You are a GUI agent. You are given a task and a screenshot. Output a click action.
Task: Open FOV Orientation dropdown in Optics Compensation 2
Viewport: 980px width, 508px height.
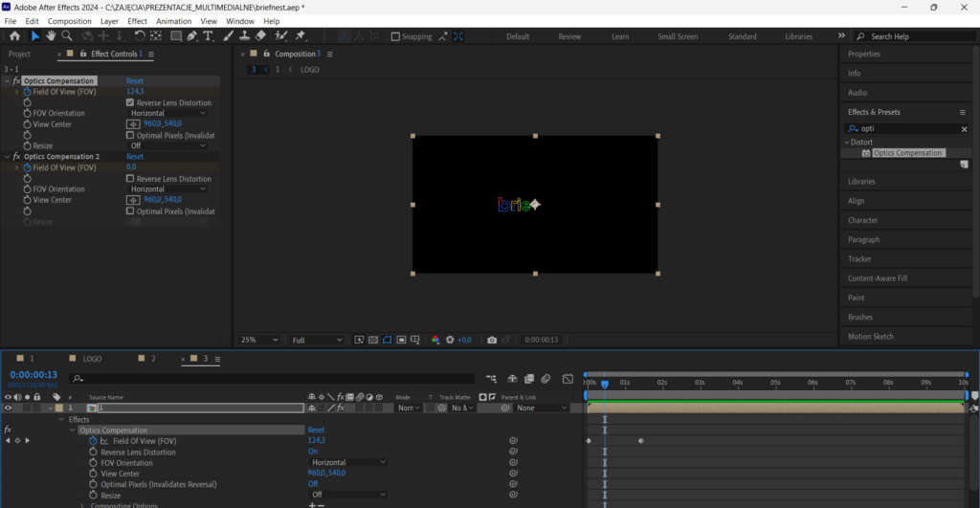point(167,188)
